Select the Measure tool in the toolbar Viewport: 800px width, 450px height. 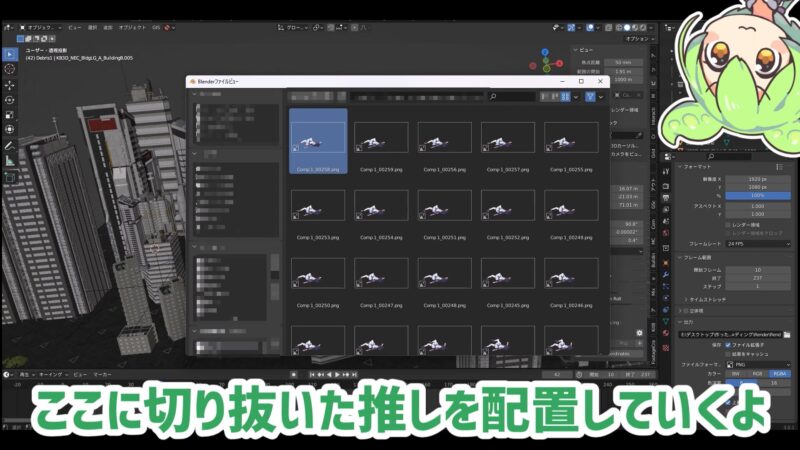click(x=9, y=162)
